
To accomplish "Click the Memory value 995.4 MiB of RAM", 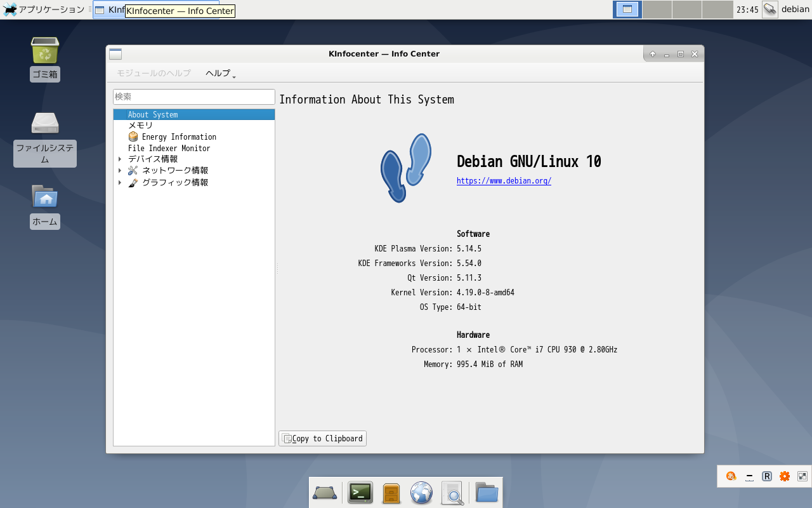I will [490, 364].
